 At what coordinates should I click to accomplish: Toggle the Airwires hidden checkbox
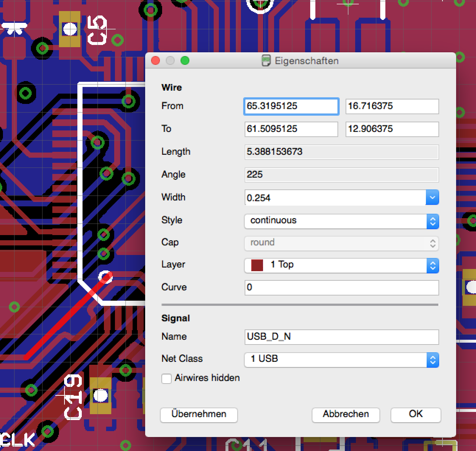click(x=167, y=378)
